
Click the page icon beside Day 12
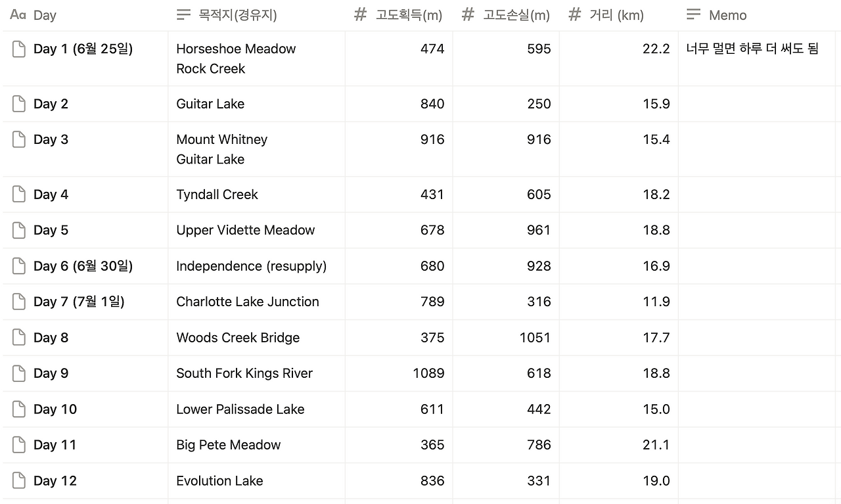pos(19,481)
